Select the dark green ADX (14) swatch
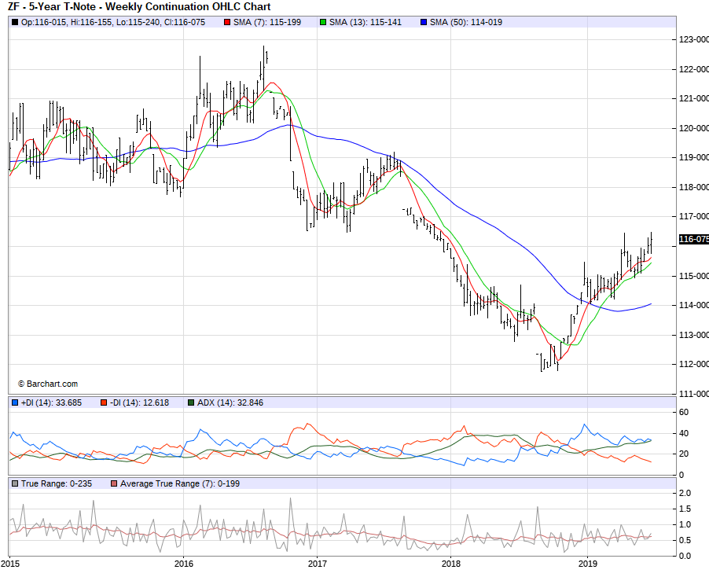This screenshot has height=588, width=709. [x=191, y=402]
